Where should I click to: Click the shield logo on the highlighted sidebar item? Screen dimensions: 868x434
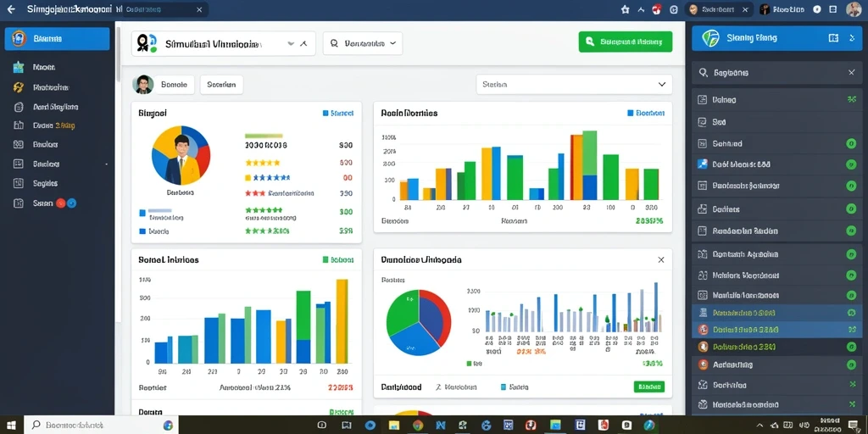click(19, 39)
